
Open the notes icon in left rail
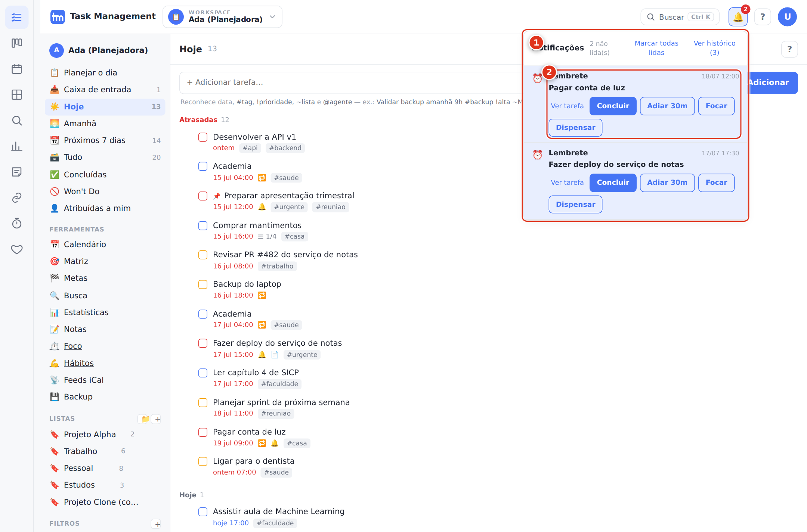click(x=17, y=172)
